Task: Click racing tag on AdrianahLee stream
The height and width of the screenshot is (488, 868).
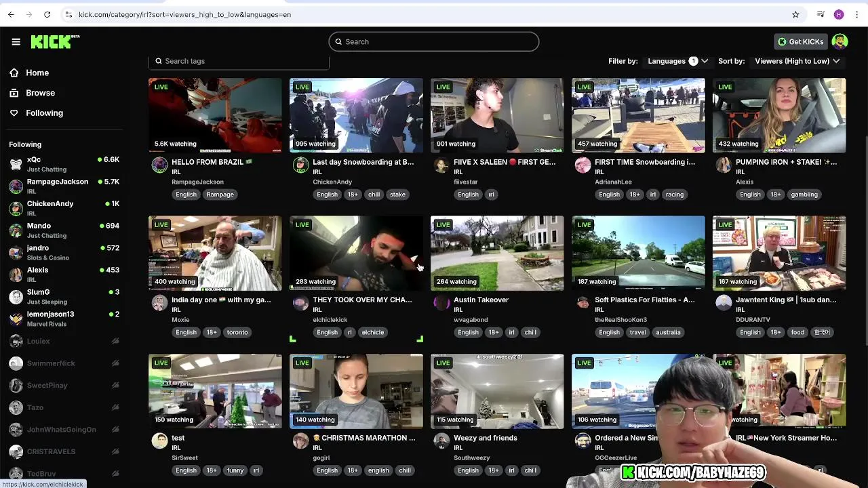Action: pos(675,195)
